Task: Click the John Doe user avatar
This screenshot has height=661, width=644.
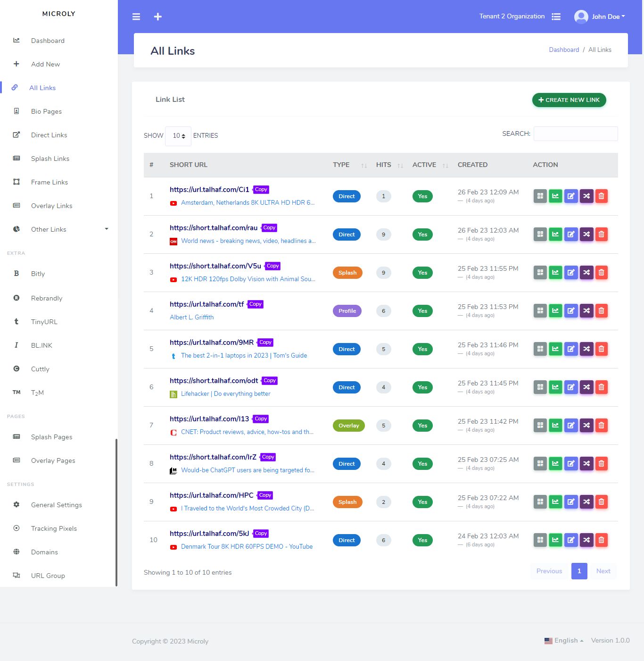Action: pyautogui.click(x=581, y=17)
